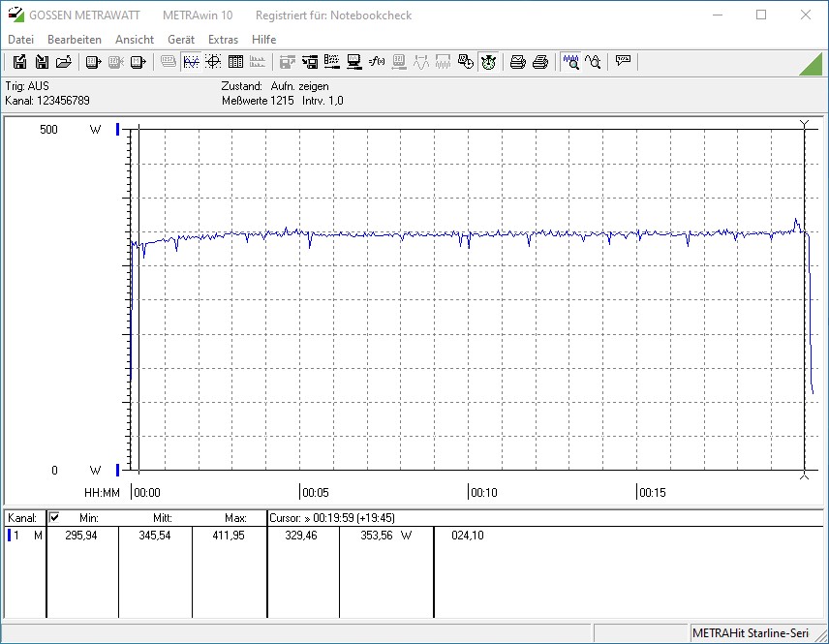This screenshot has height=644, width=829.
Task: Click the open folder icon
Action: click(x=64, y=62)
